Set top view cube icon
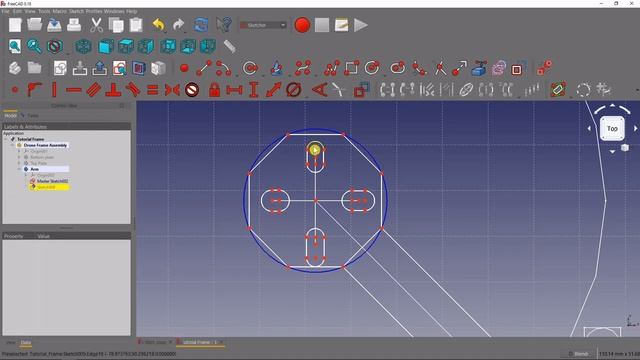 (x=126, y=46)
